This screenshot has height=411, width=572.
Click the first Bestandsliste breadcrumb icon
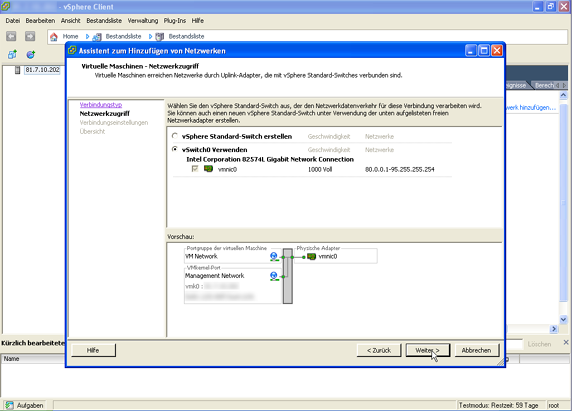(x=97, y=36)
